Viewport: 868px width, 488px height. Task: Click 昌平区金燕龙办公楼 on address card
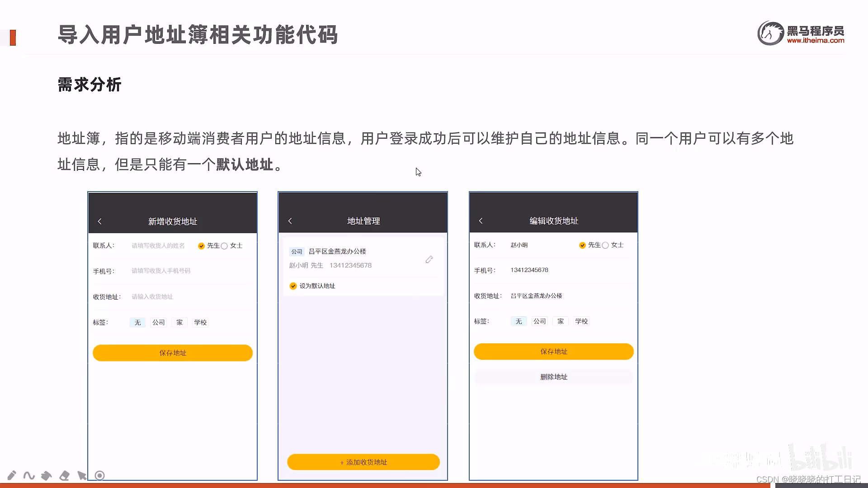point(337,251)
